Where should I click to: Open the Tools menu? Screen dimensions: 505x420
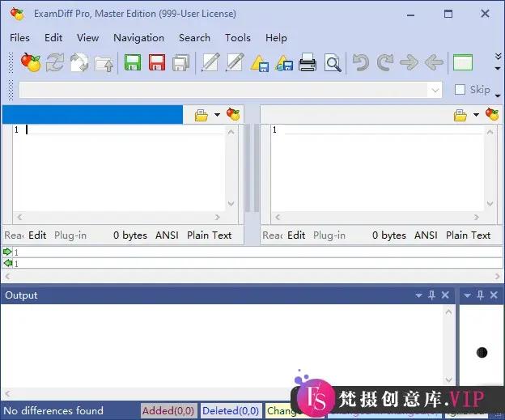pos(238,38)
